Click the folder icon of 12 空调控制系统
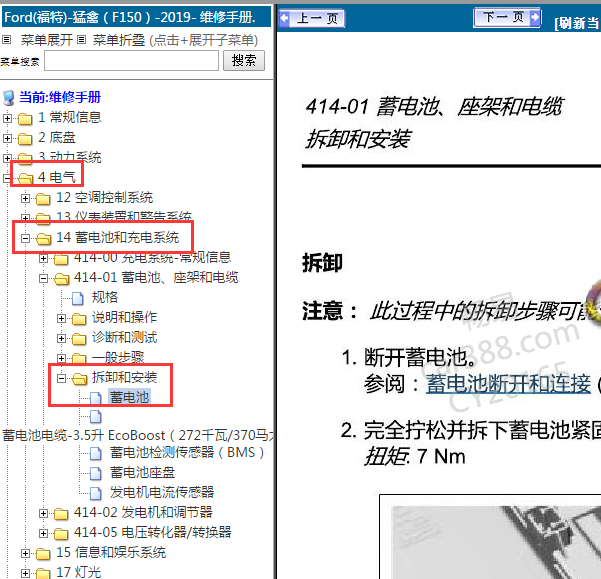Screen dimensions: 601x579 tap(43, 198)
